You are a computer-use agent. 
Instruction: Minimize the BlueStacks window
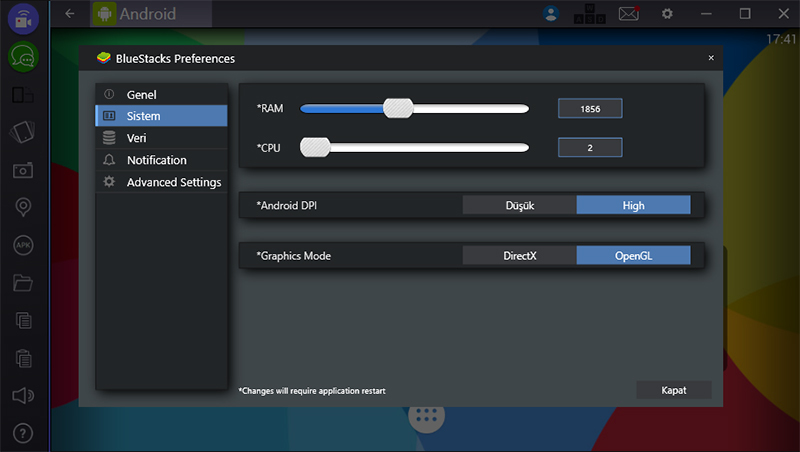pyautogui.click(x=706, y=14)
